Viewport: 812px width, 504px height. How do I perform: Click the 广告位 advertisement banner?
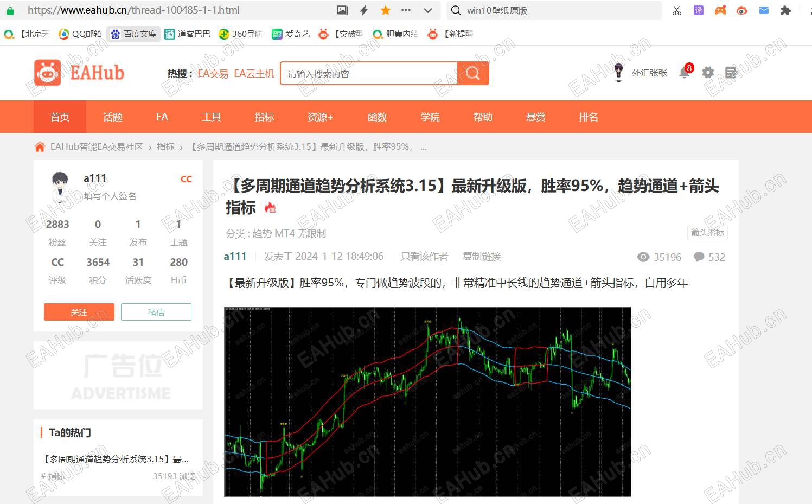[118, 375]
